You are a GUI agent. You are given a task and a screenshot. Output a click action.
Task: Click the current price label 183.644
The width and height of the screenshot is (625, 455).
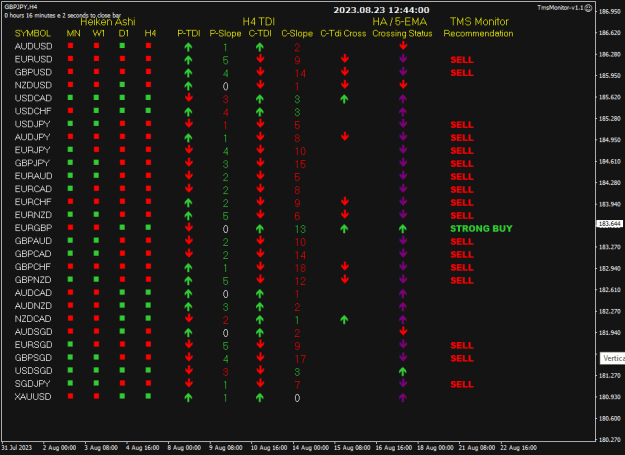[x=609, y=224]
